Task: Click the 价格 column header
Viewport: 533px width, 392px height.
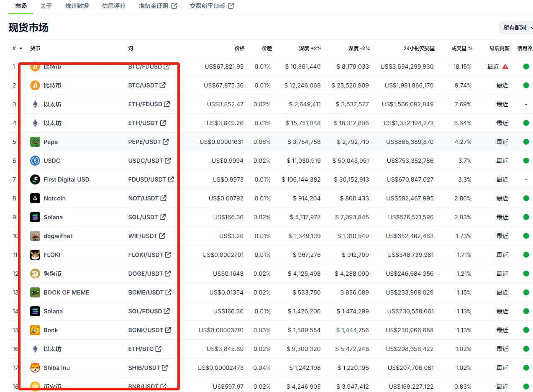Action: pyautogui.click(x=240, y=49)
